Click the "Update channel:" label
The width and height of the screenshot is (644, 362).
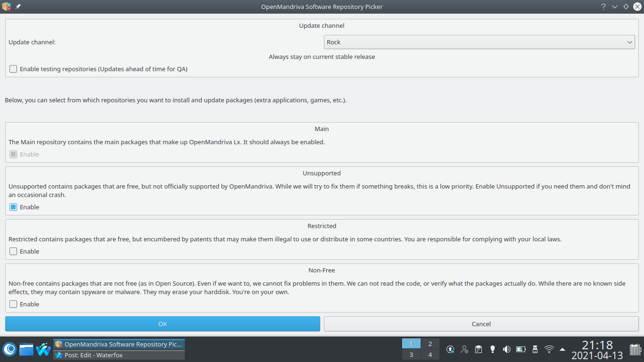[x=32, y=42]
